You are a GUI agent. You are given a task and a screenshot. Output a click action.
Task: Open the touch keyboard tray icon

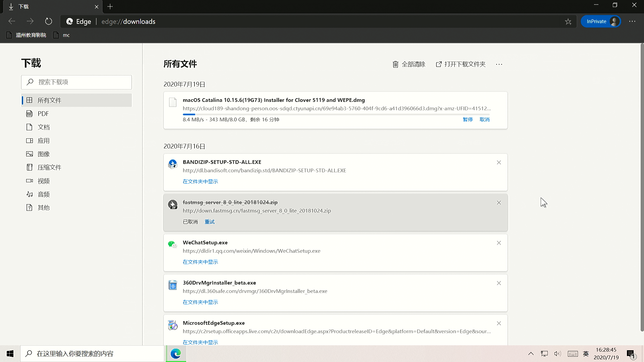point(573,354)
